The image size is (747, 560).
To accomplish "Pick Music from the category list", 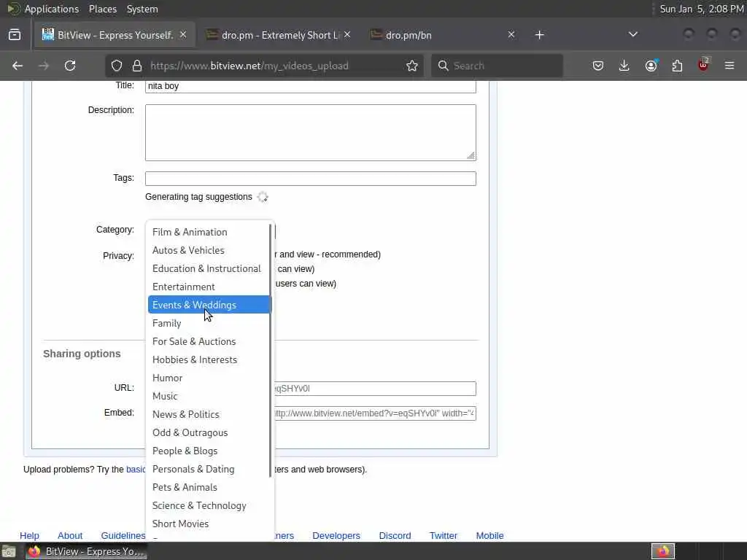I will pyautogui.click(x=209, y=396).
